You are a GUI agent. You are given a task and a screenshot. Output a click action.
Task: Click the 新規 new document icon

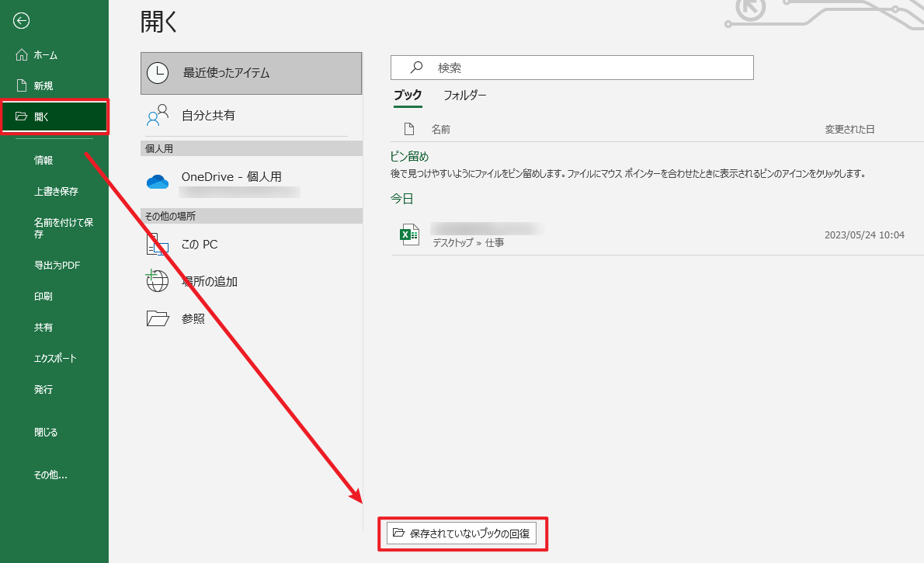point(22,85)
